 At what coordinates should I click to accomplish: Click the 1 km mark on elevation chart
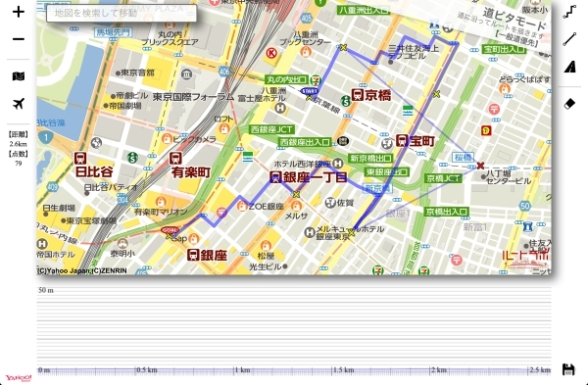(242, 370)
